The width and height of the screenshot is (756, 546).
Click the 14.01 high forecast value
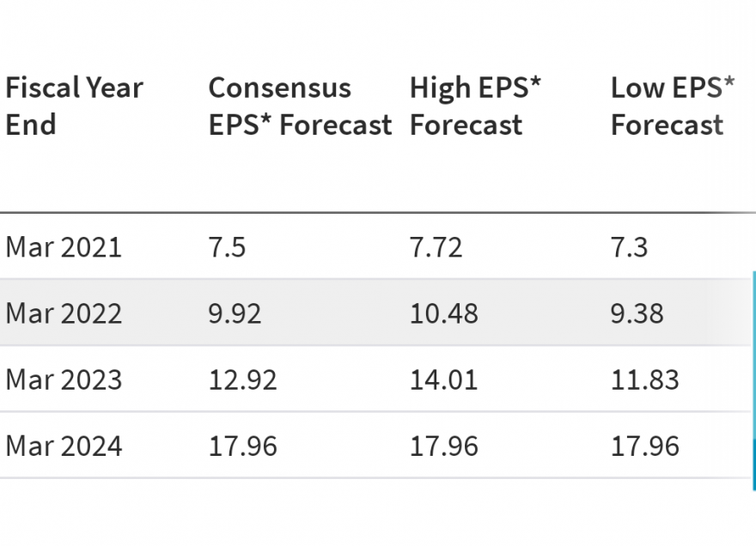444,379
